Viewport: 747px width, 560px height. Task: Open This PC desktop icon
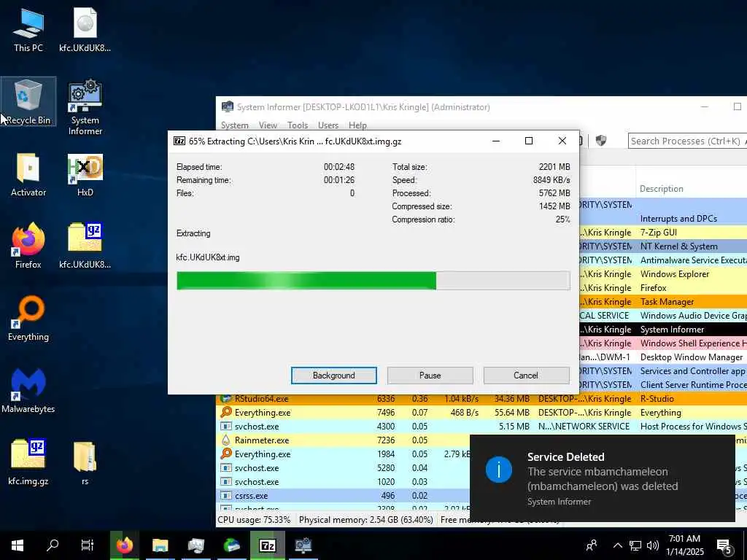coord(28,30)
